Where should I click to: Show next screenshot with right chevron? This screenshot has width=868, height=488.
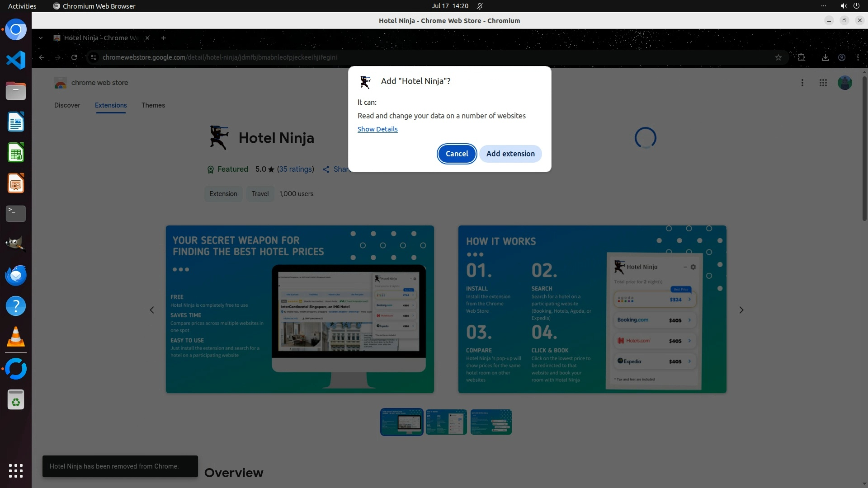[x=741, y=310]
